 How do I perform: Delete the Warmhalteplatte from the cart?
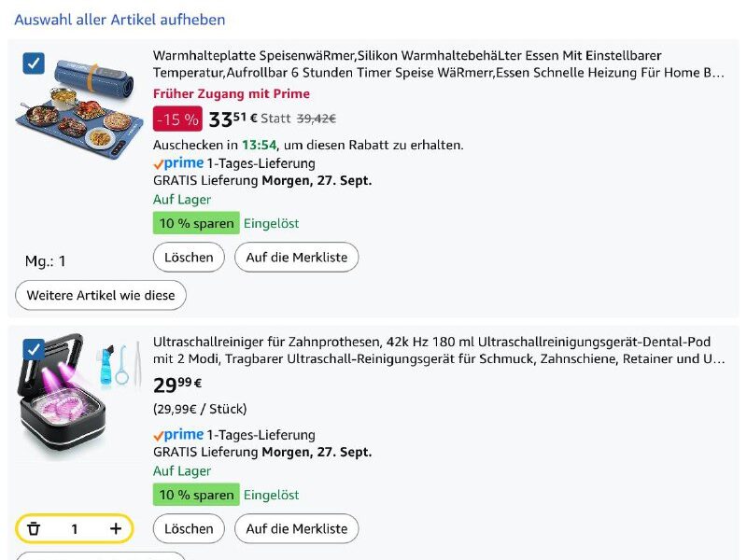click(x=189, y=257)
